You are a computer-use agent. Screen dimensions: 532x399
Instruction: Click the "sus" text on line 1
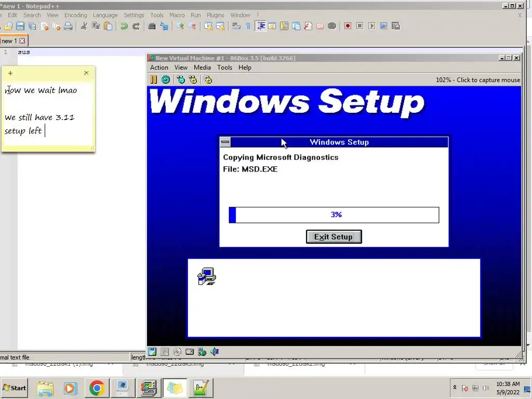(x=24, y=52)
